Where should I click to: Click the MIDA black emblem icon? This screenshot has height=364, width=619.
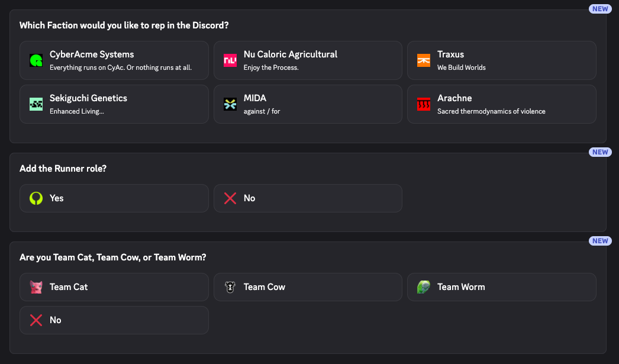tap(230, 104)
